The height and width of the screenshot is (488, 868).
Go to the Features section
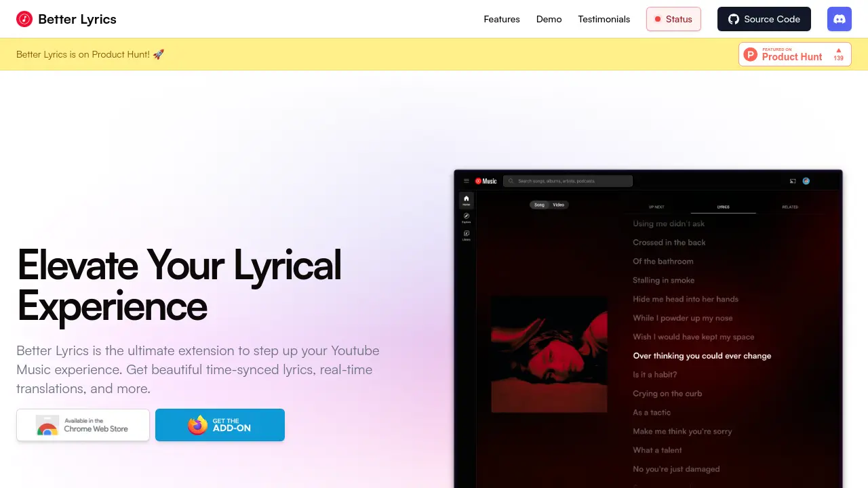click(x=502, y=19)
